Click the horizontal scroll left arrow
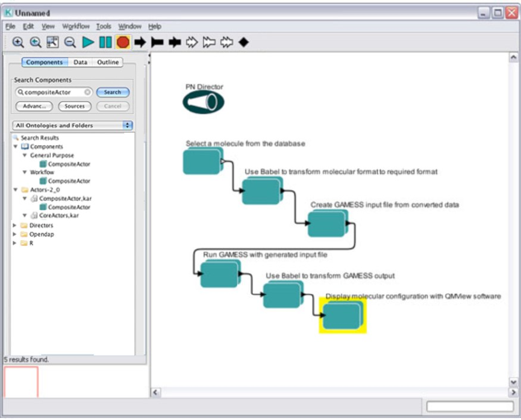The height and width of the screenshot is (420, 521). pyautogui.click(x=155, y=392)
